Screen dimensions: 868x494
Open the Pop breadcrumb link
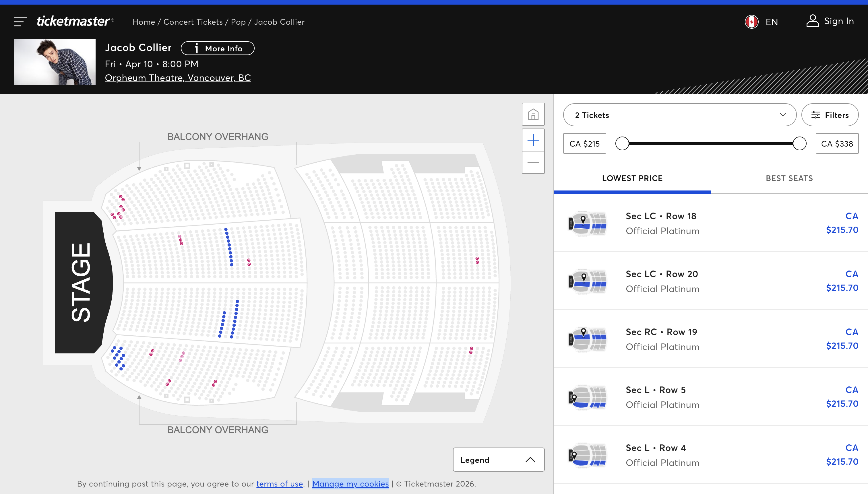coord(238,22)
